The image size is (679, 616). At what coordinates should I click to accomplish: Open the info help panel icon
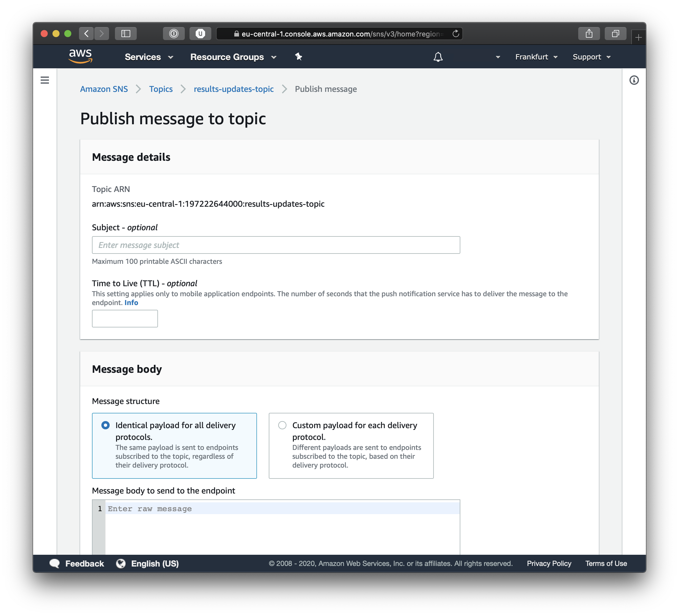point(634,80)
